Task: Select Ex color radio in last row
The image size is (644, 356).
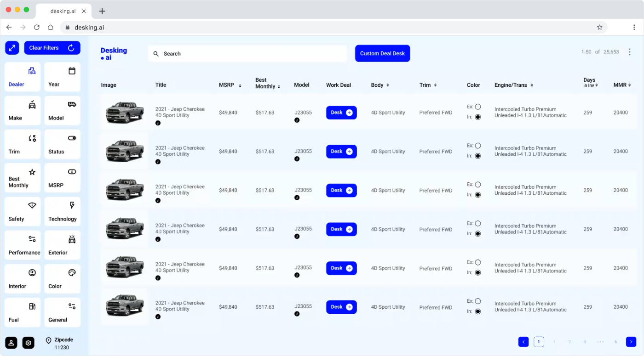Action: (x=477, y=301)
